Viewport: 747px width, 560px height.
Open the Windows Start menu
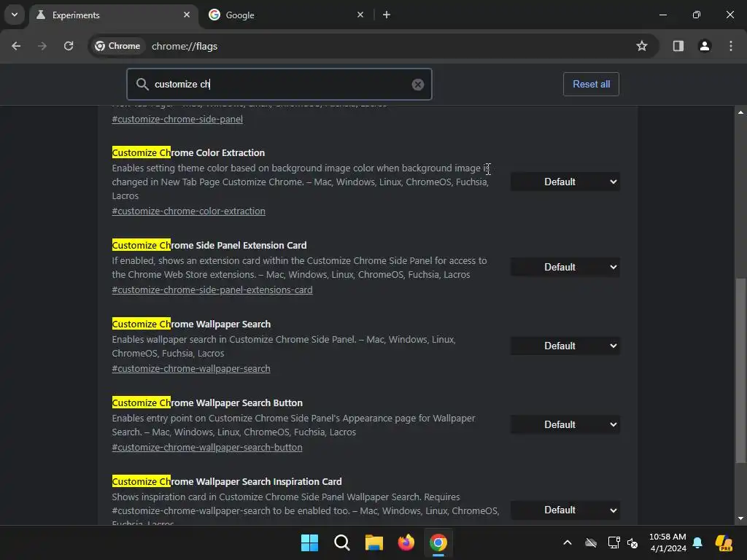(309, 542)
